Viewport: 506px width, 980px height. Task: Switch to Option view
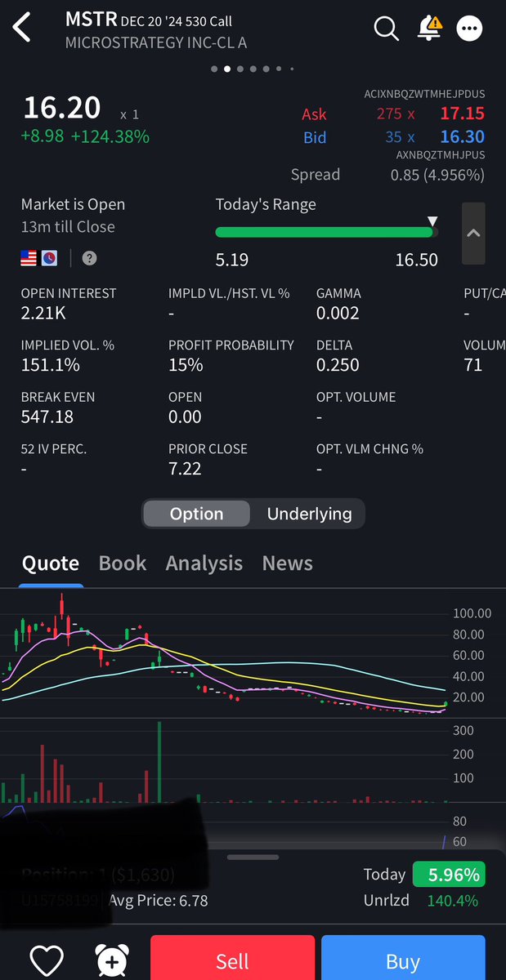(196, 514)
